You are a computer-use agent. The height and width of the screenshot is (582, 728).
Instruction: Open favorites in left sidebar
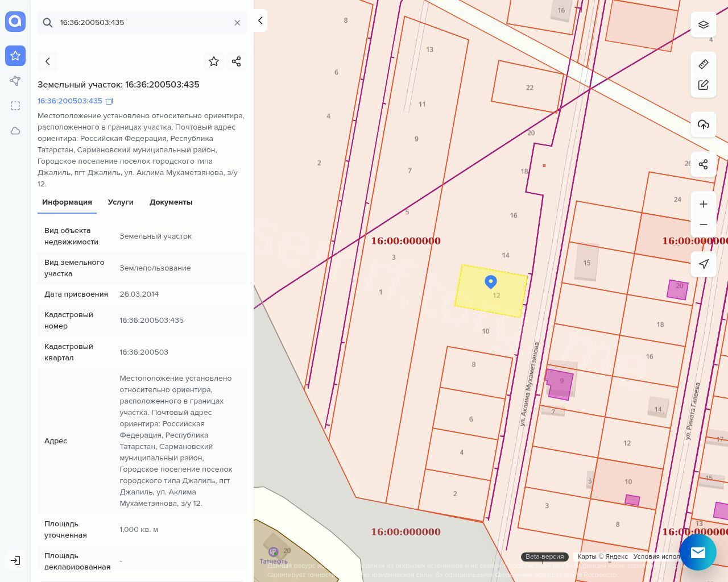click(15, 56)
